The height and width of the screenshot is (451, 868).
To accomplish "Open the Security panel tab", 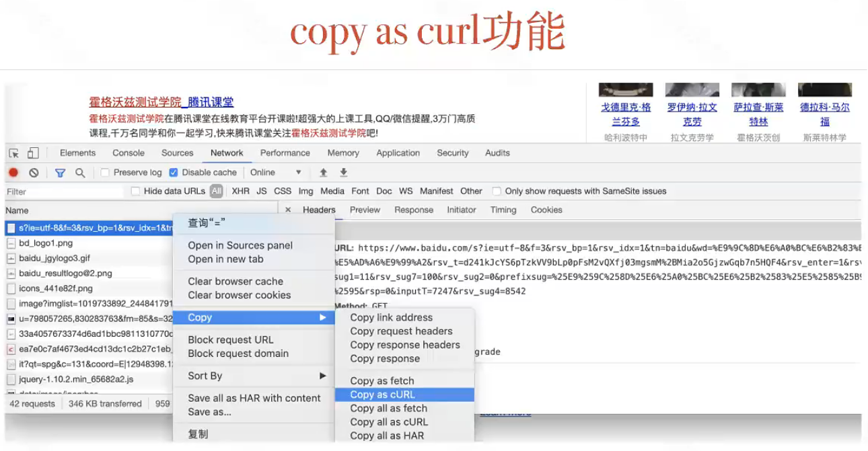I will [x=453, y=153].
